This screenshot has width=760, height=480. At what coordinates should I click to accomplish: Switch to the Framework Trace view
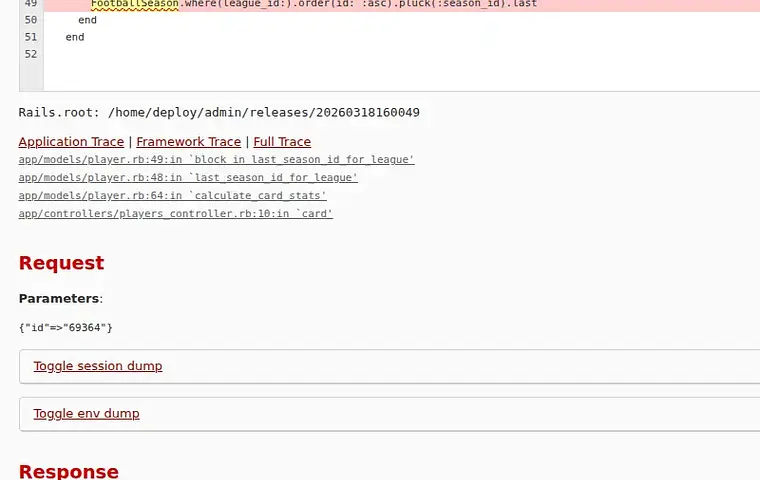(x=189, y=142)
